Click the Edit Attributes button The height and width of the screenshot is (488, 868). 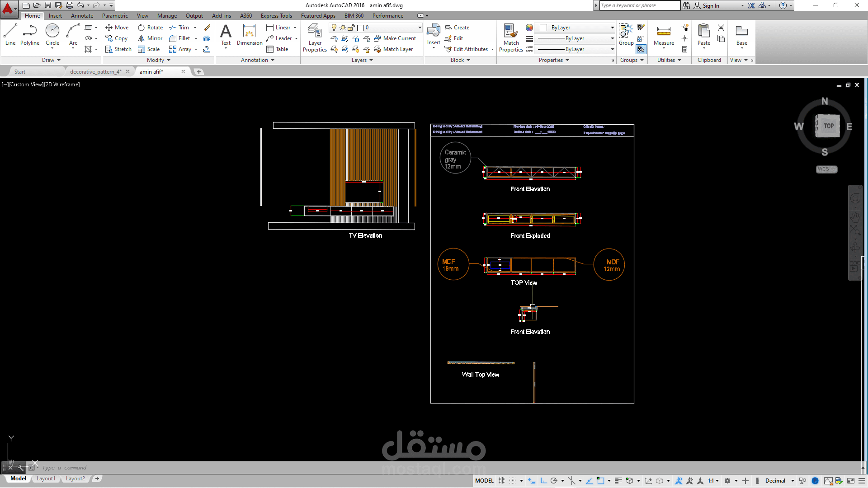(470, 49)
